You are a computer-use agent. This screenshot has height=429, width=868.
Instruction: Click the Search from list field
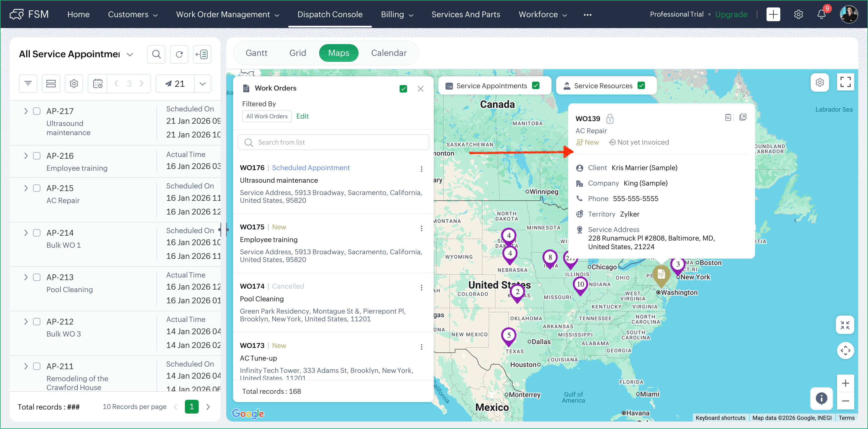tap(333, 142)
